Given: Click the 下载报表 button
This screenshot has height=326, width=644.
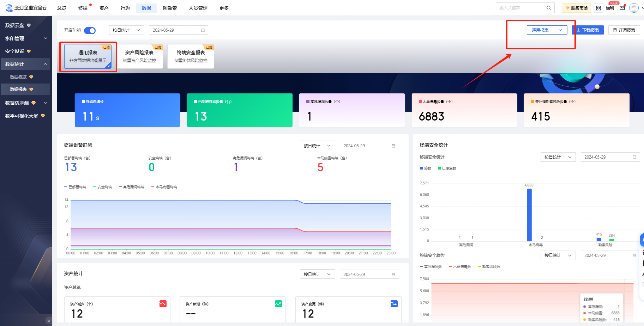Looking at the screenshot, I should tap(588, 30).
